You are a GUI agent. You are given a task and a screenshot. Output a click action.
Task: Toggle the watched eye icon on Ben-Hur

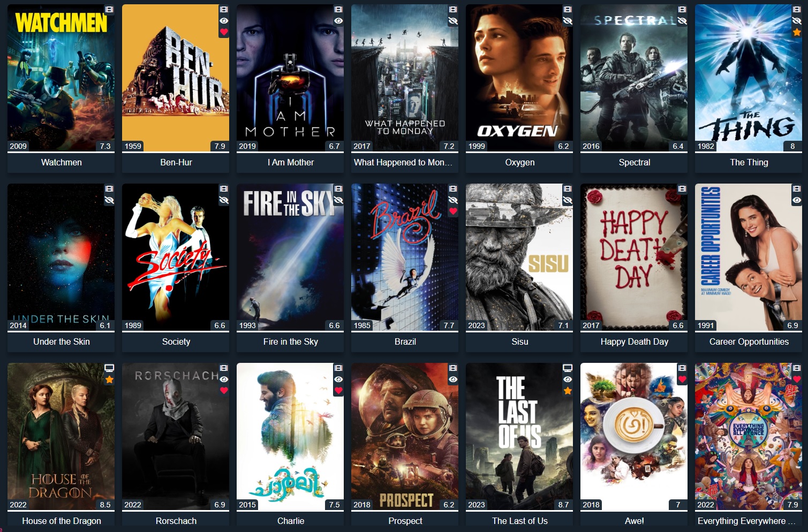224,21
